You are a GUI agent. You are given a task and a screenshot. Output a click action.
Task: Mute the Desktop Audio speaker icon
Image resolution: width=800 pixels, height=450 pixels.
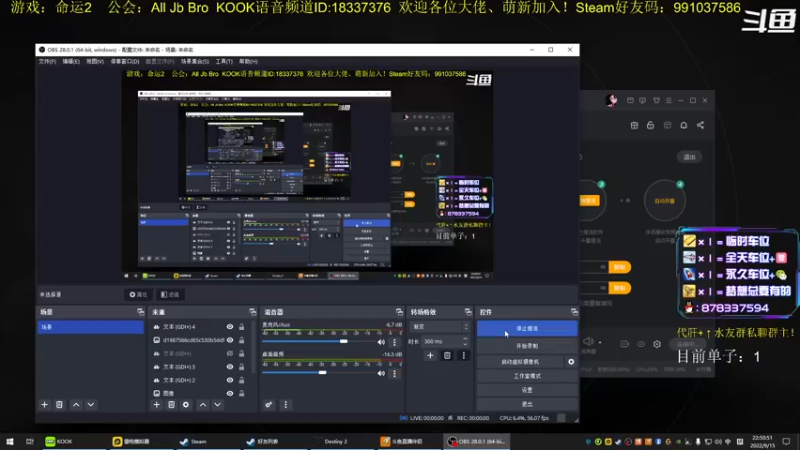381,373
